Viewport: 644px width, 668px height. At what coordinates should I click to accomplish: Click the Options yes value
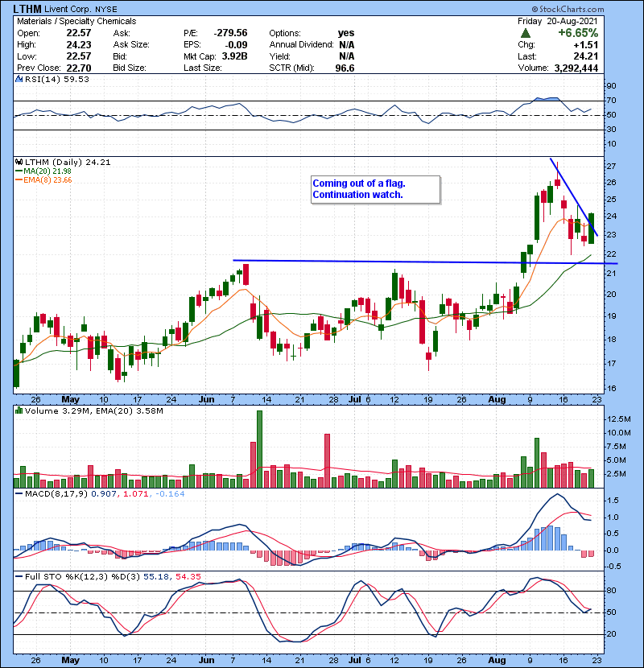(345, 33)
